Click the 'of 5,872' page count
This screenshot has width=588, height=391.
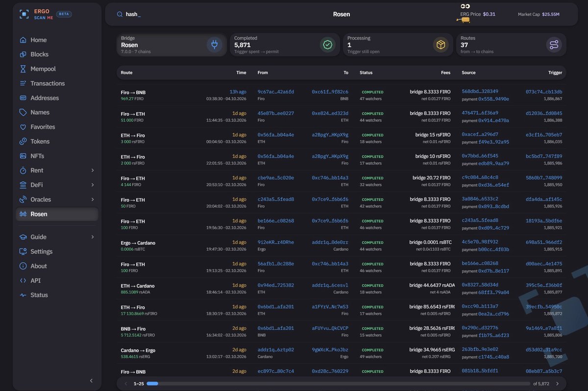pos(541,384)
